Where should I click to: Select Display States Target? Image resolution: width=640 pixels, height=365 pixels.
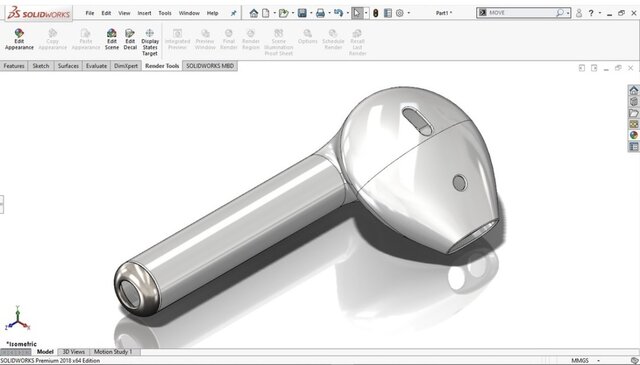(150, 42)
